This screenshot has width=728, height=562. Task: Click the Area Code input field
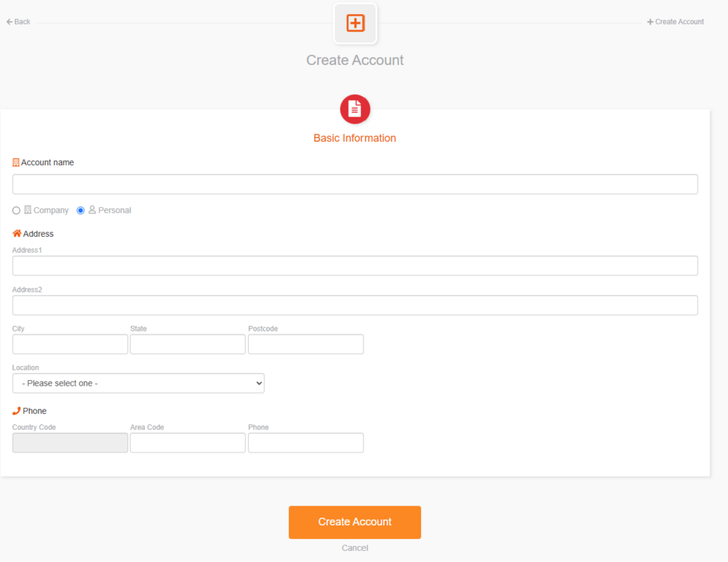(x=187, y=442)
